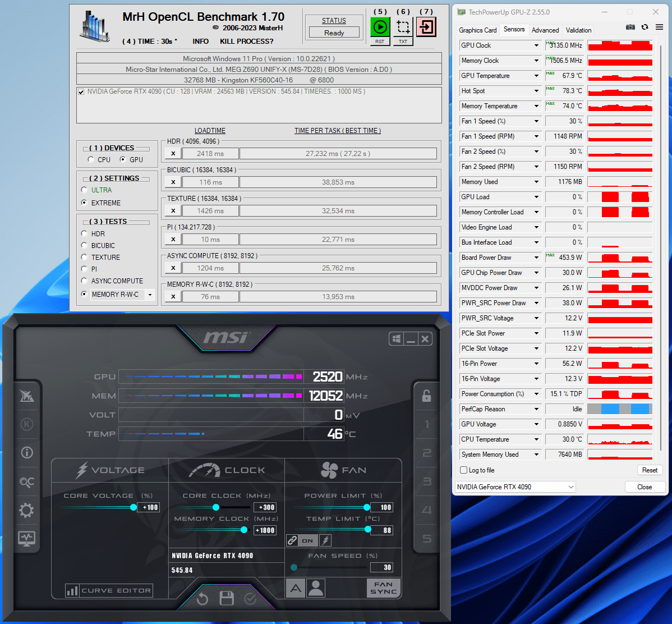Start the benchmark with the green play icon
Viewport: 672px width, 624px height.
[x=380, y=27]
